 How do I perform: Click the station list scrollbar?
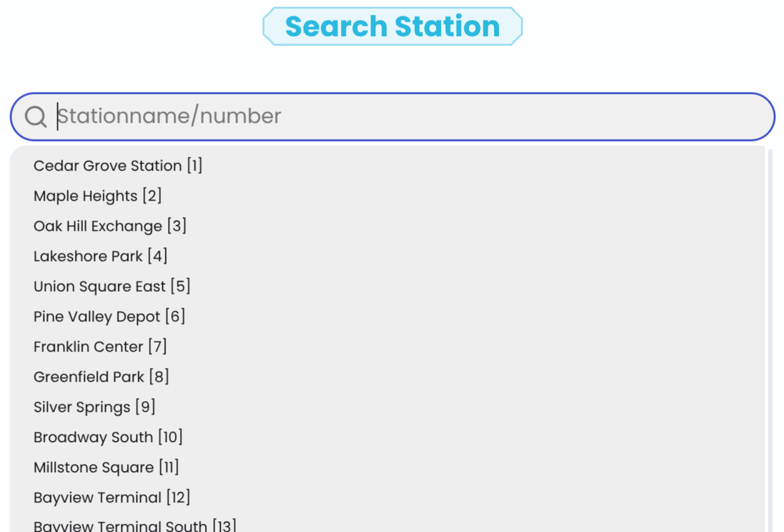pyautogui.click(x=770, y=340)
